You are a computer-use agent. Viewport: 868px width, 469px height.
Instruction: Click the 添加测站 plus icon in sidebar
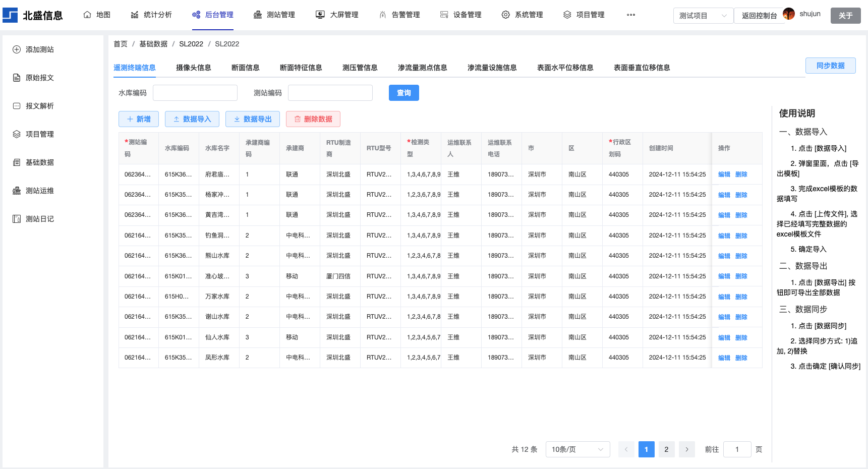point(17,49)
